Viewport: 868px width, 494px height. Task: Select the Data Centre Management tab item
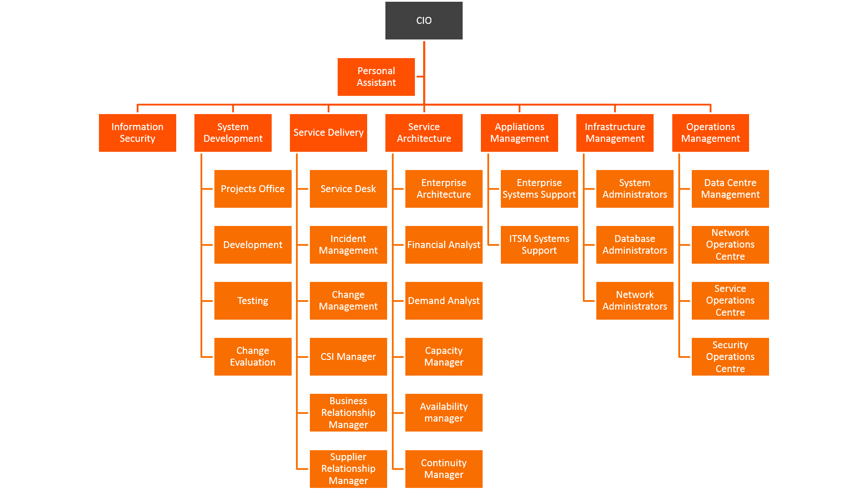click(x=730, y=188)
